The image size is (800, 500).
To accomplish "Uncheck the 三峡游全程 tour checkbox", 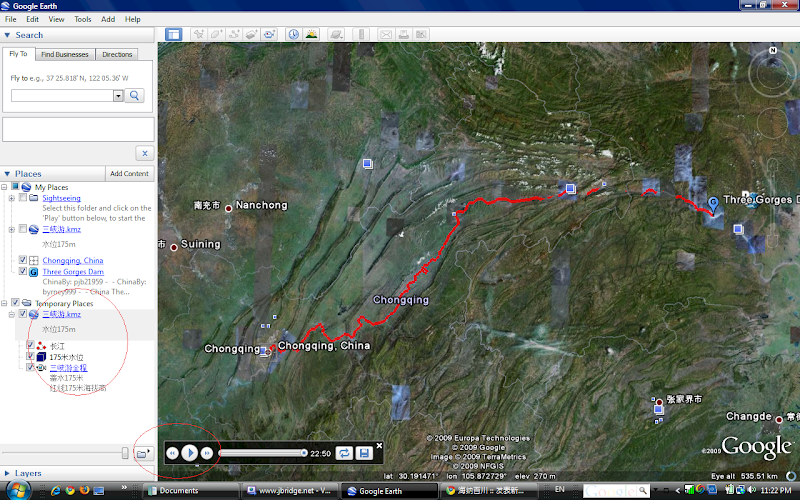I will click(31, 367).
